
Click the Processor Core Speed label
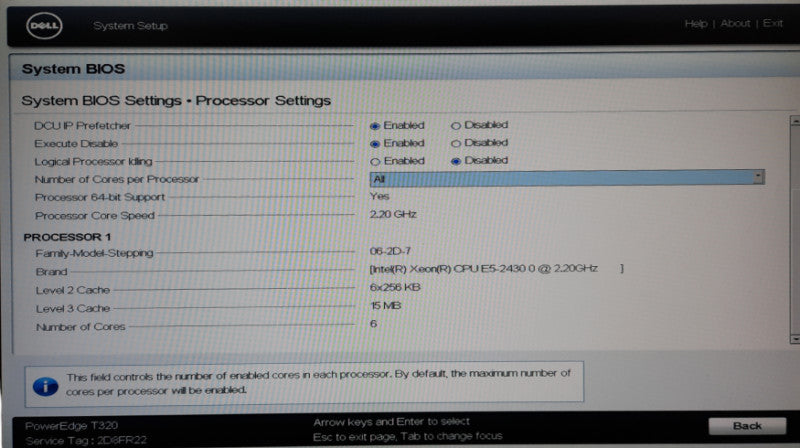tap(95, 216)
